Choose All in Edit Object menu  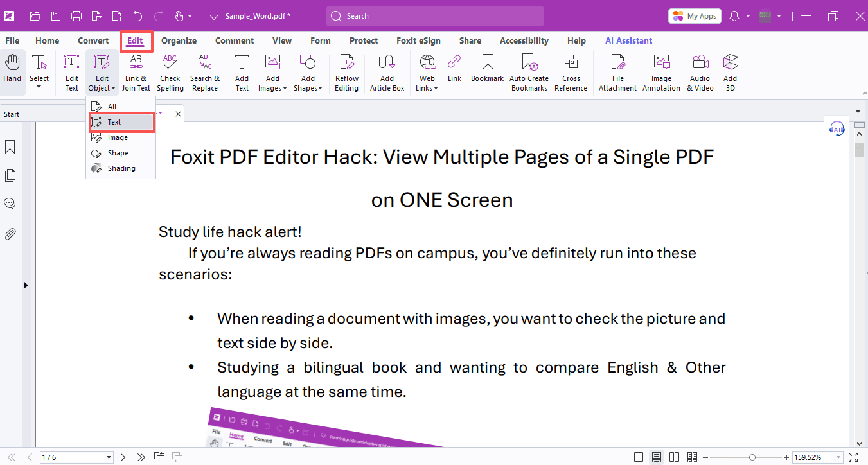(121, 107)
